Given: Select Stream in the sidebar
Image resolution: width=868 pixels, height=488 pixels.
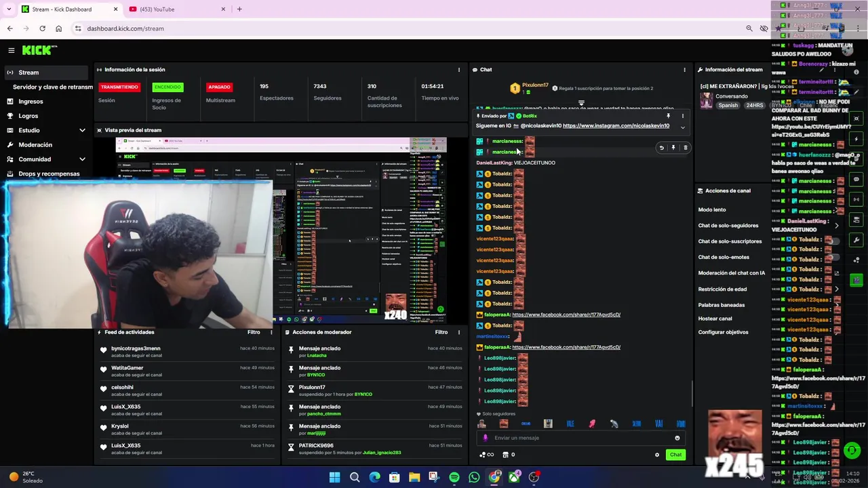Looking at the screenshot, I should (45, 73).
